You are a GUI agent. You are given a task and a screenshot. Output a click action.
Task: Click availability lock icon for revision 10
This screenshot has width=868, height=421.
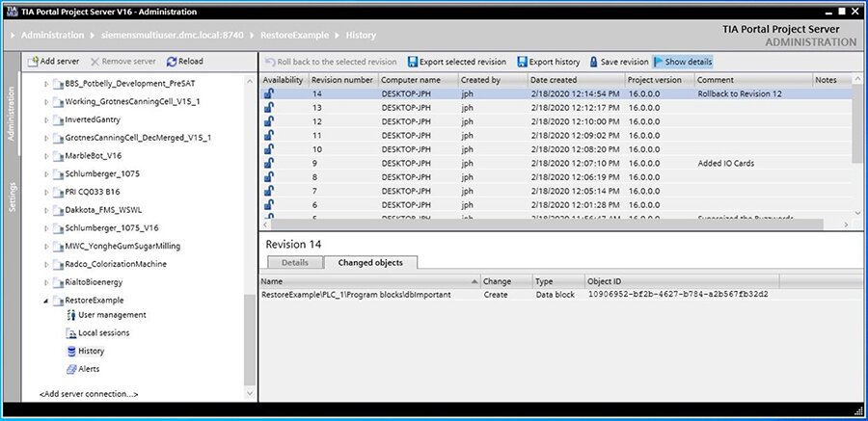(268, 148)
